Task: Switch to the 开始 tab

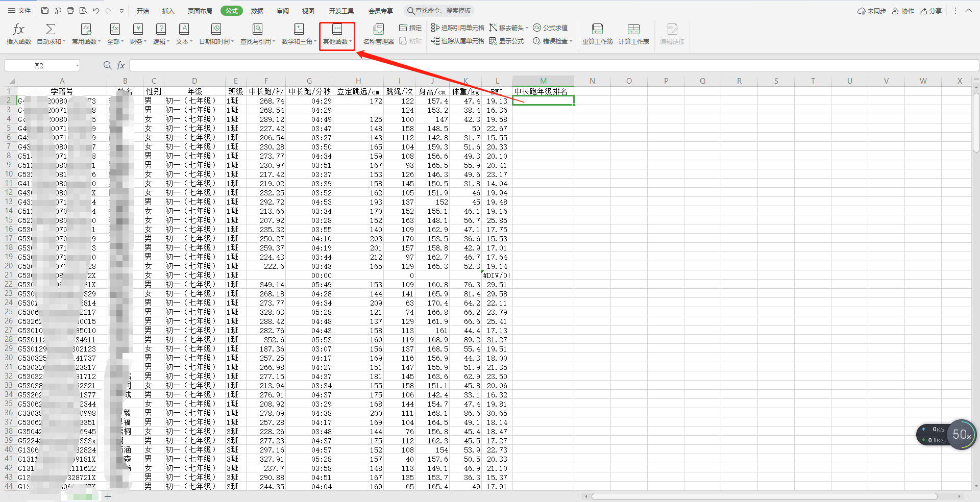Action: tap(143, 11)
